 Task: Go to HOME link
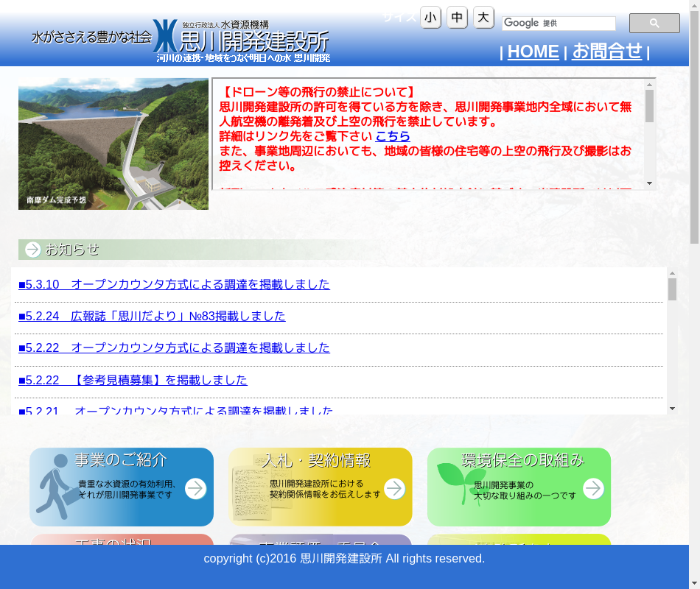533,52
